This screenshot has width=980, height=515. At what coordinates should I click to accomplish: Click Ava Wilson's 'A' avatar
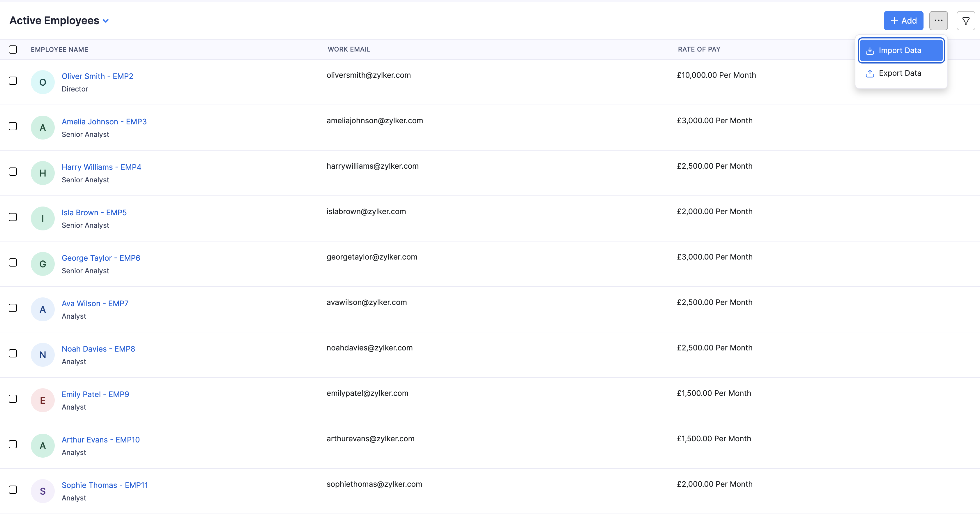pyautogui.click(x=43, y=309)
